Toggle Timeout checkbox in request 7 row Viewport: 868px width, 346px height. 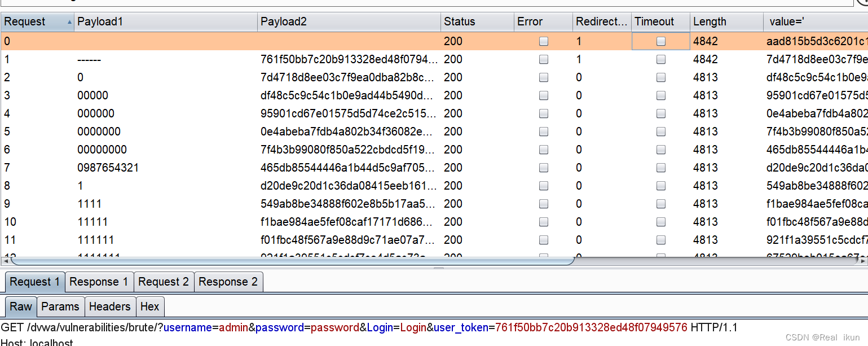tap(661, 168)
